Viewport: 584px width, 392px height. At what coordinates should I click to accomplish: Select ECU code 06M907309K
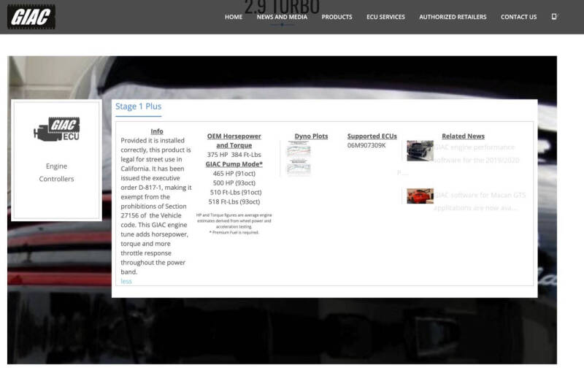click(x=366, y=145)
